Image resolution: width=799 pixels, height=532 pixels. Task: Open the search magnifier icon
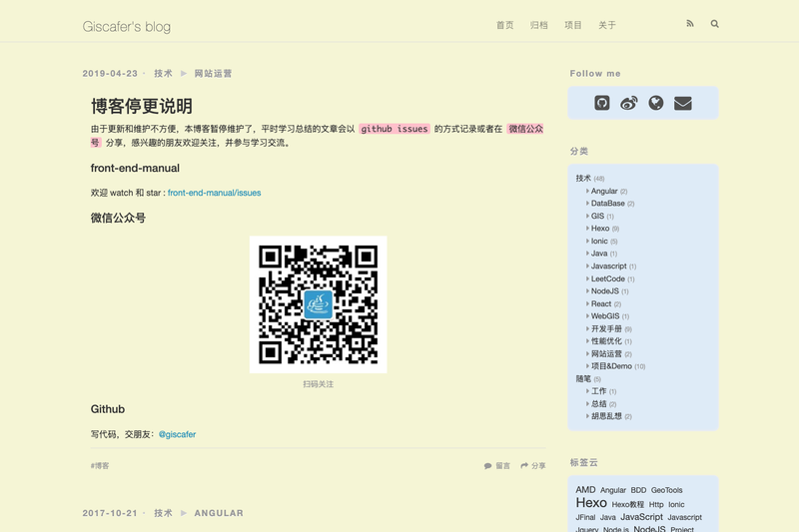[714, 23]
